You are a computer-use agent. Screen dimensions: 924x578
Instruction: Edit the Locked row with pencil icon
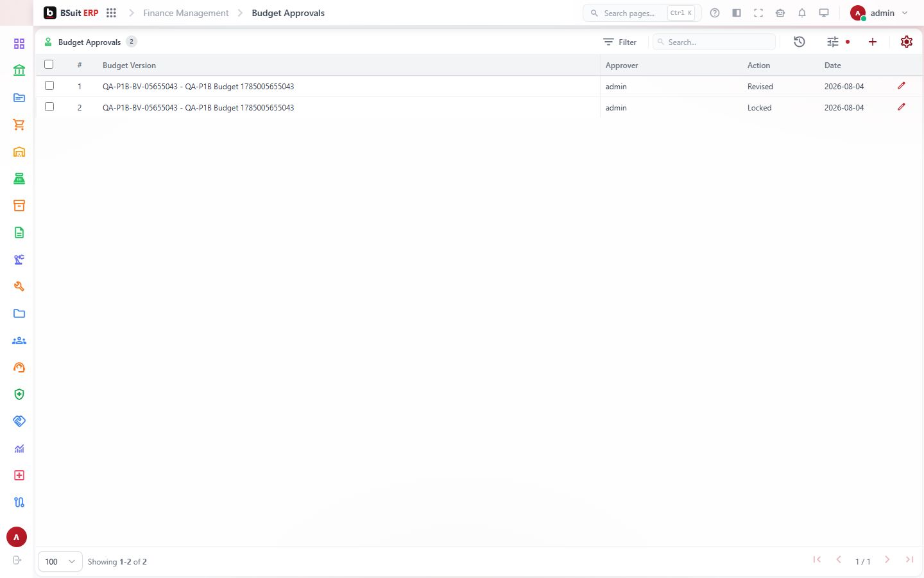click(902, 107)
